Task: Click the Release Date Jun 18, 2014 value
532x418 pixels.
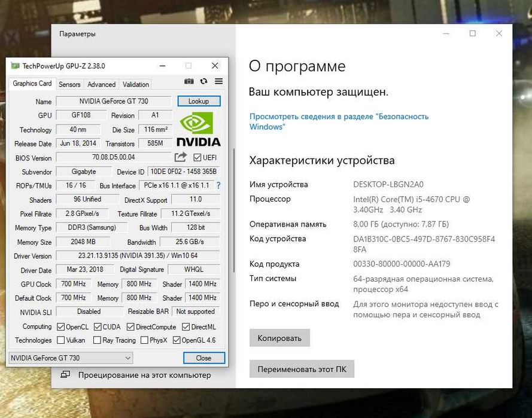Action: click(78, 144)
